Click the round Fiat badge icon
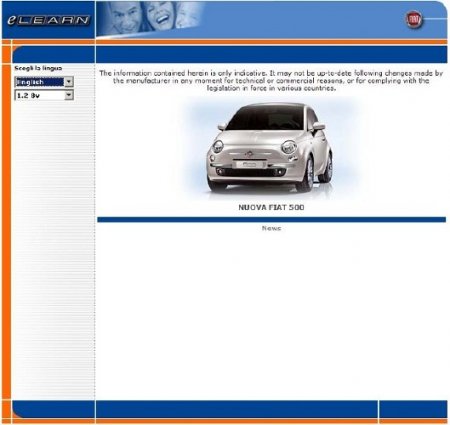Viewport: 450px width, 425px height. tap(414, 19)
